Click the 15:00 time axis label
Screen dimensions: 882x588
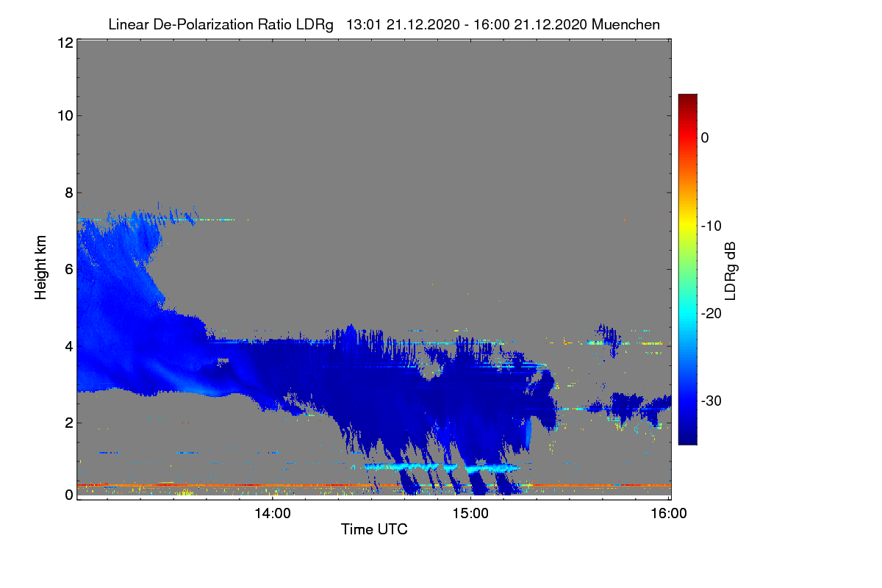click(470, 514)
